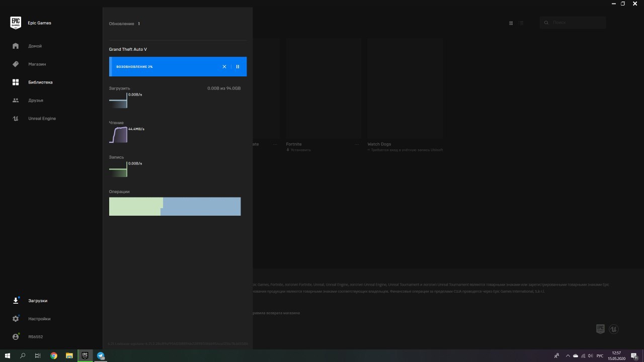644x362 pixels.
Task: Click the Epic Games logo in the sidebar
Action: coord(16,23)
